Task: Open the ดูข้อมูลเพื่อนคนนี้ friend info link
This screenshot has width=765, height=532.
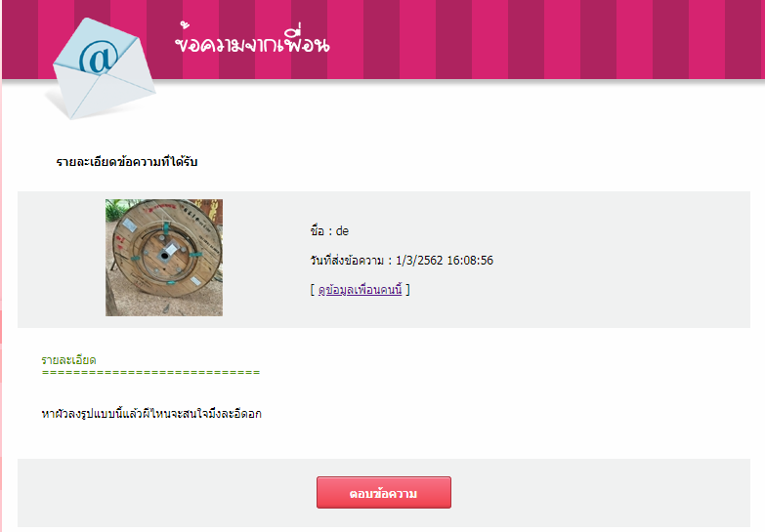Action: 361,290
